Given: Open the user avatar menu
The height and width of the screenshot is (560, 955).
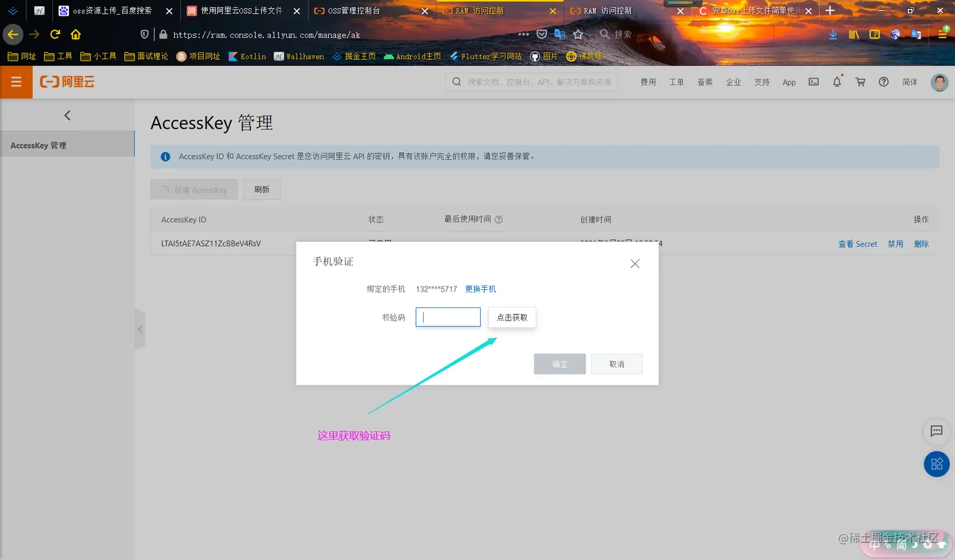Looking at the screenshot, I should (939, 82).
